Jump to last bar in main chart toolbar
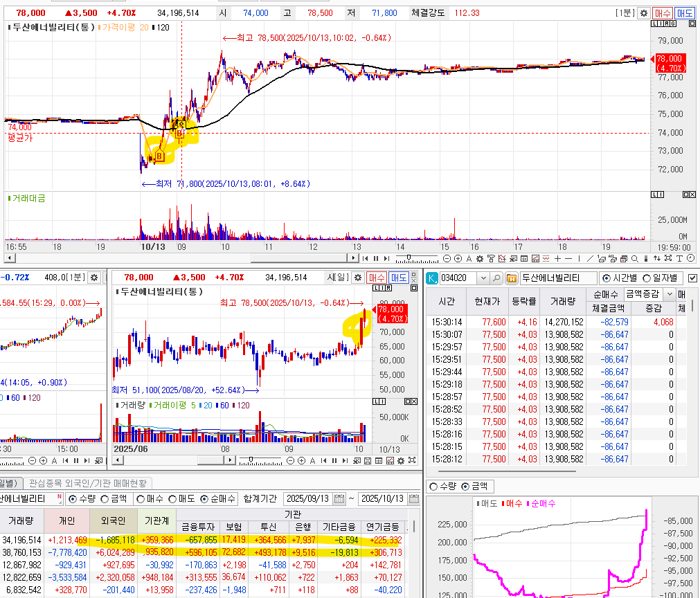The height and width of the screenshot is (598, 700). point(386,258)
